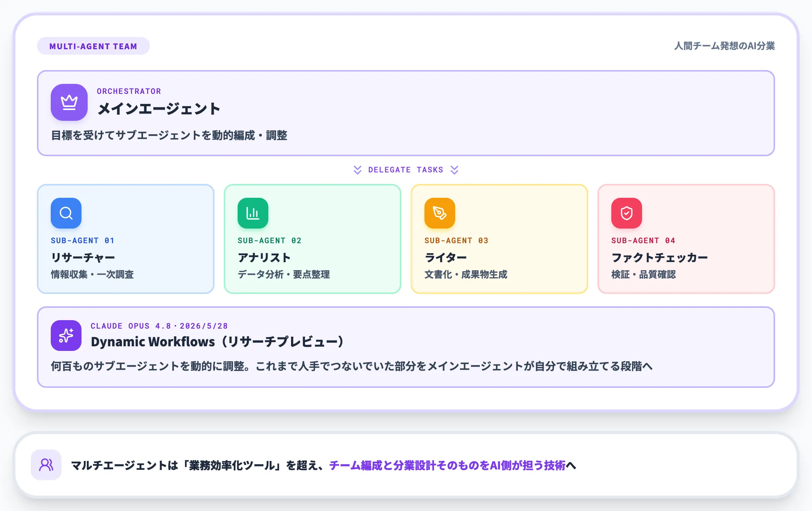
Task: Click the SUB-AGENT 02 label
Action: pos(270,240)
